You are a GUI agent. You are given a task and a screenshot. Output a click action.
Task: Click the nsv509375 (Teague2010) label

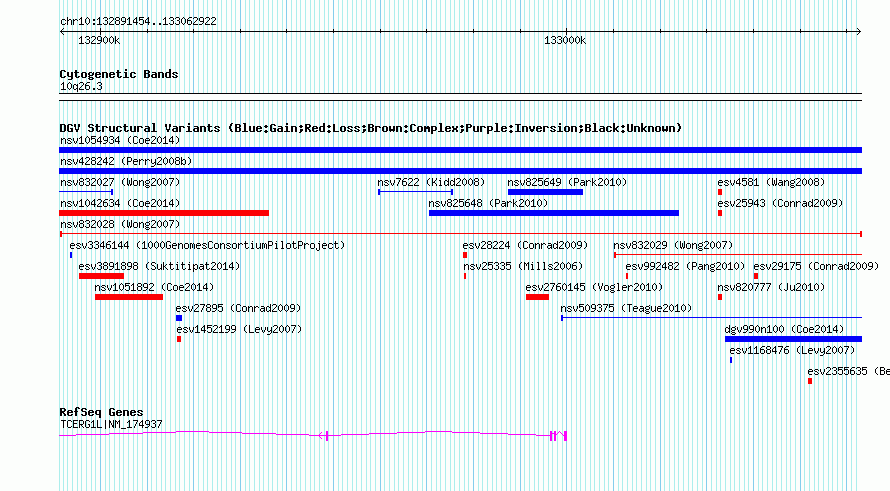[x=626, y=308]
